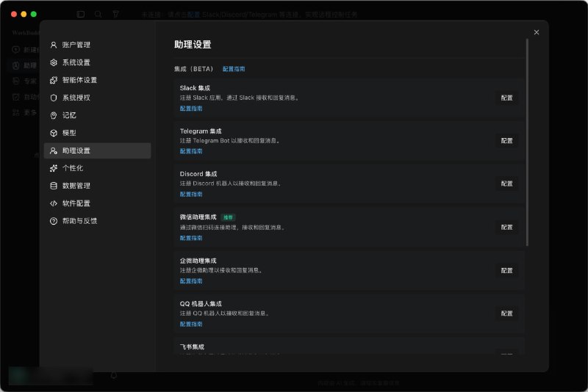The width and height of the screenshot is (588, 392).
Task: Open 企微助理集成 配置指南 link
Action: tap(191, 281)
